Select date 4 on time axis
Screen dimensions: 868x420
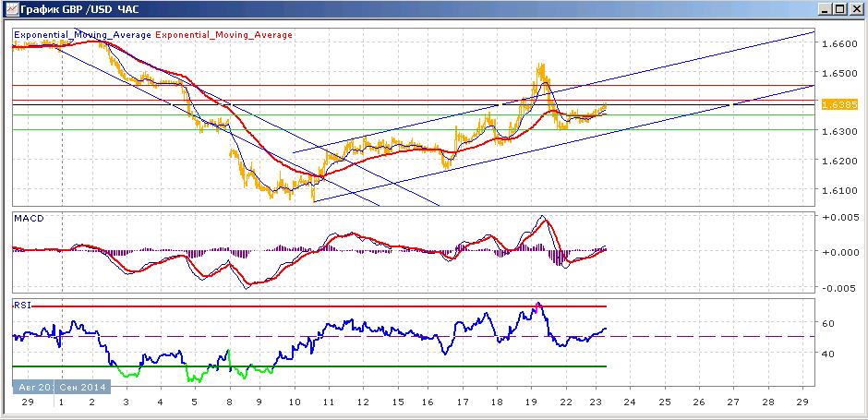[x=160, y=402]
